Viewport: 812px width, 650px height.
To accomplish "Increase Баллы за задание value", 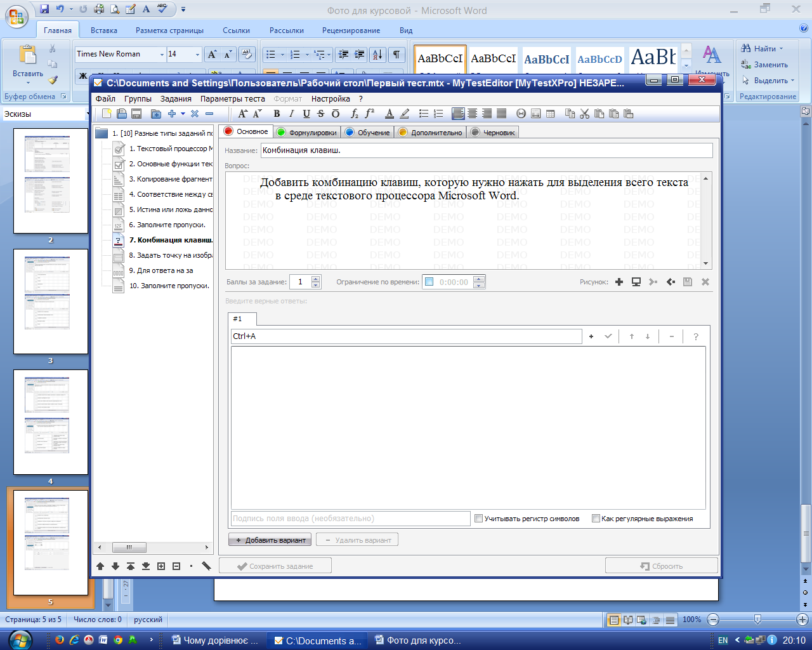I will (316, 279).
